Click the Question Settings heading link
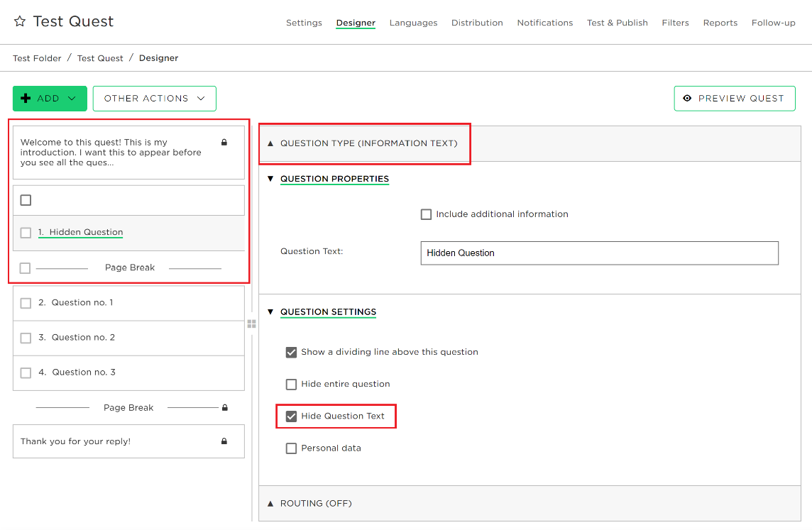Screen dimensions: 812x530 329,312
